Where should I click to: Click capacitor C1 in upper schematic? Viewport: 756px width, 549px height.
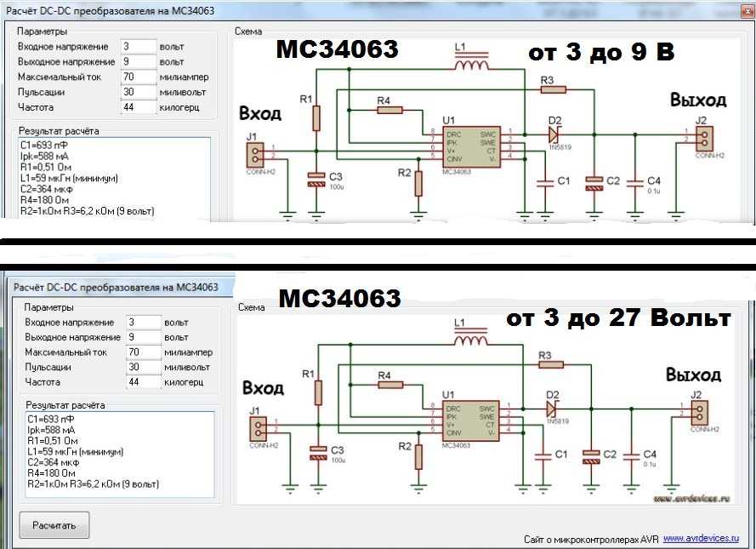[545, 182]
